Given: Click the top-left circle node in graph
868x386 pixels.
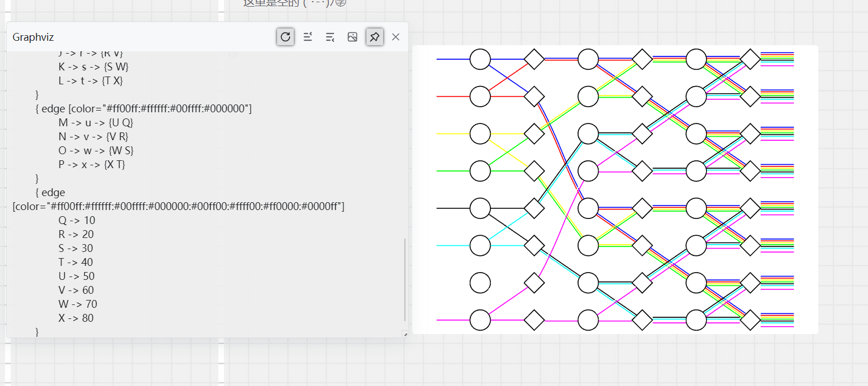Looking at the screenshot, I should [x=480, y=59].
